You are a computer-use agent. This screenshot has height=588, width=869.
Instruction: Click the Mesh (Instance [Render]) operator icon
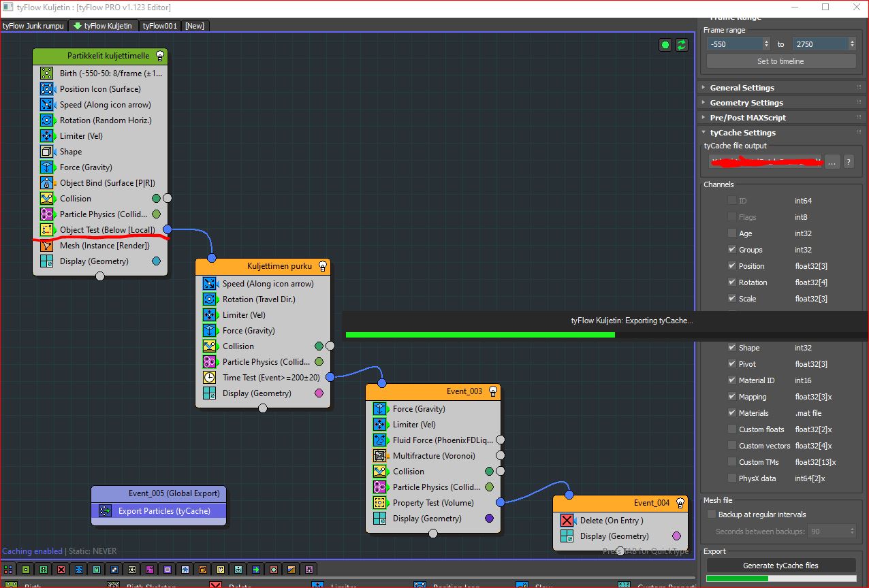[46, 245]
